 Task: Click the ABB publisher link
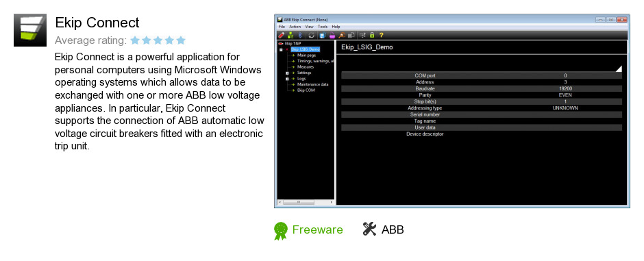pyautogui.click(x=393, y=229)
